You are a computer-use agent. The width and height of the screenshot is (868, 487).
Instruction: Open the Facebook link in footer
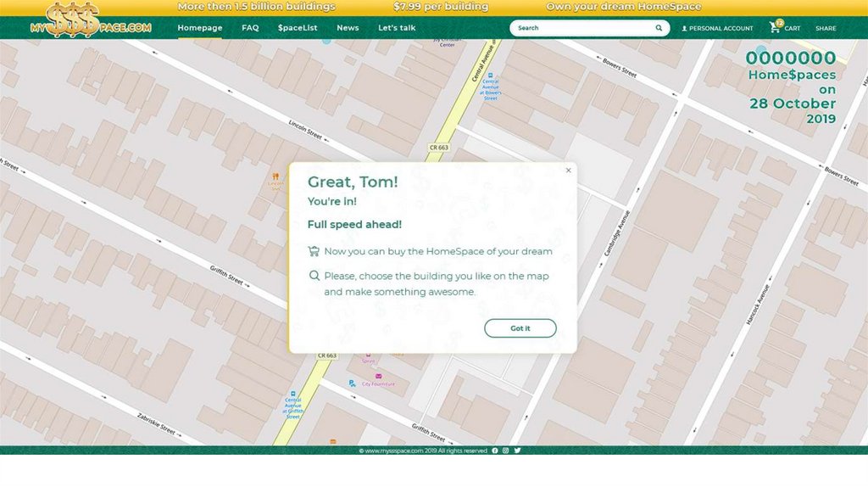coord(495,451)
